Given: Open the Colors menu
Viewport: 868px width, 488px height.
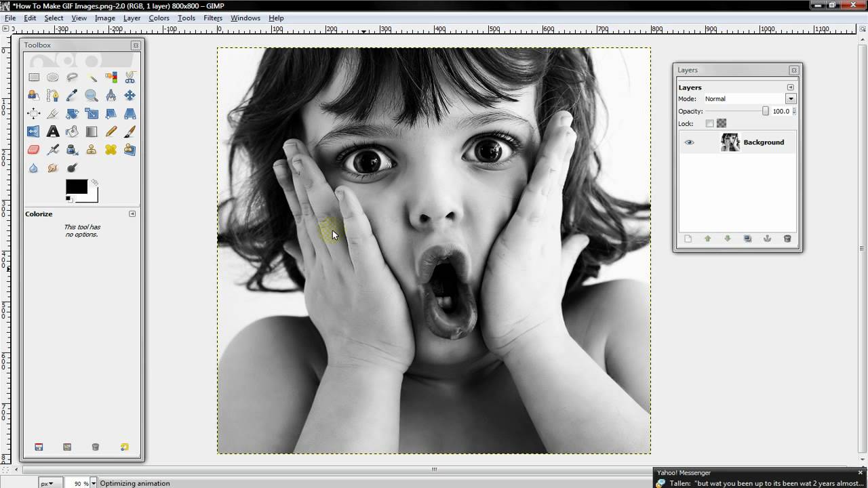Looking at the screenshot, I should (x=159, y=18).
